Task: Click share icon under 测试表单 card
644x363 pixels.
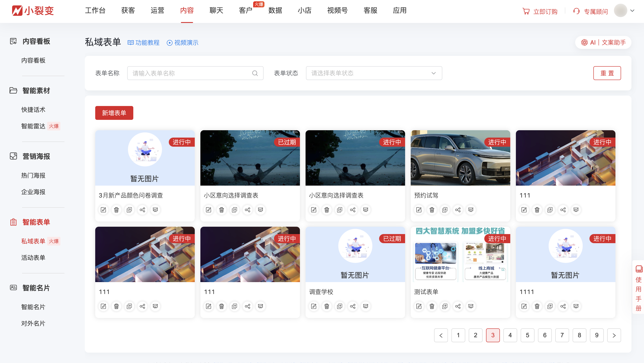Action: click(x=458, y=306)
